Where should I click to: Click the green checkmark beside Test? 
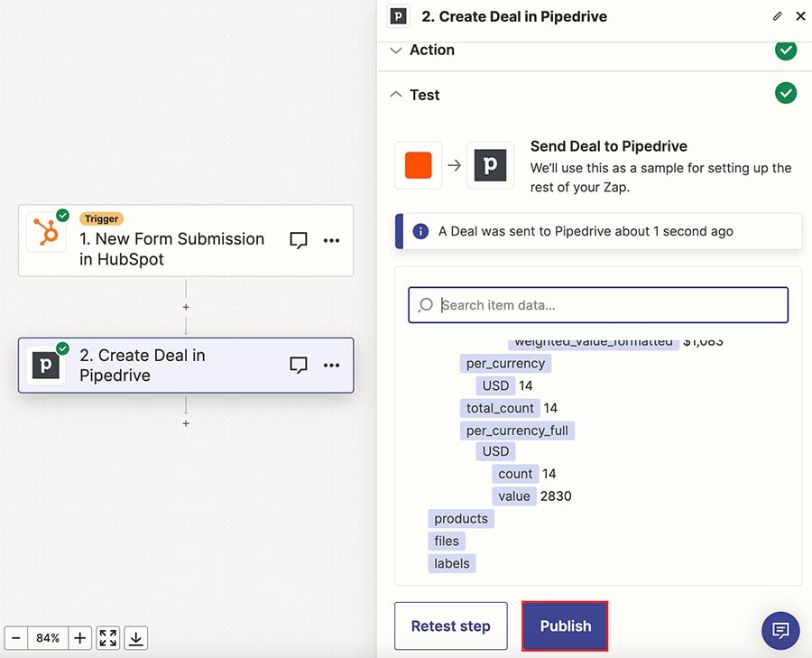785,93
